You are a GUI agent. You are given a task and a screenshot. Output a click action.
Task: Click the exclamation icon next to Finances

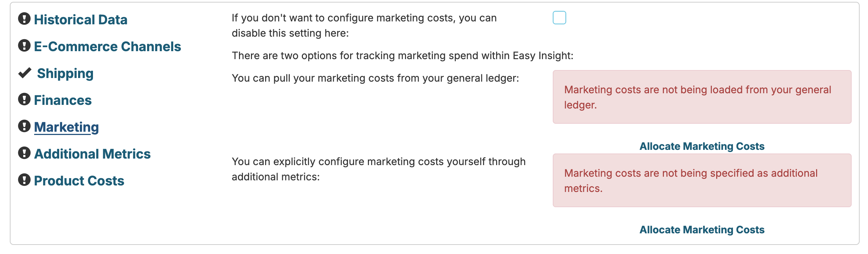pos(24,99)
